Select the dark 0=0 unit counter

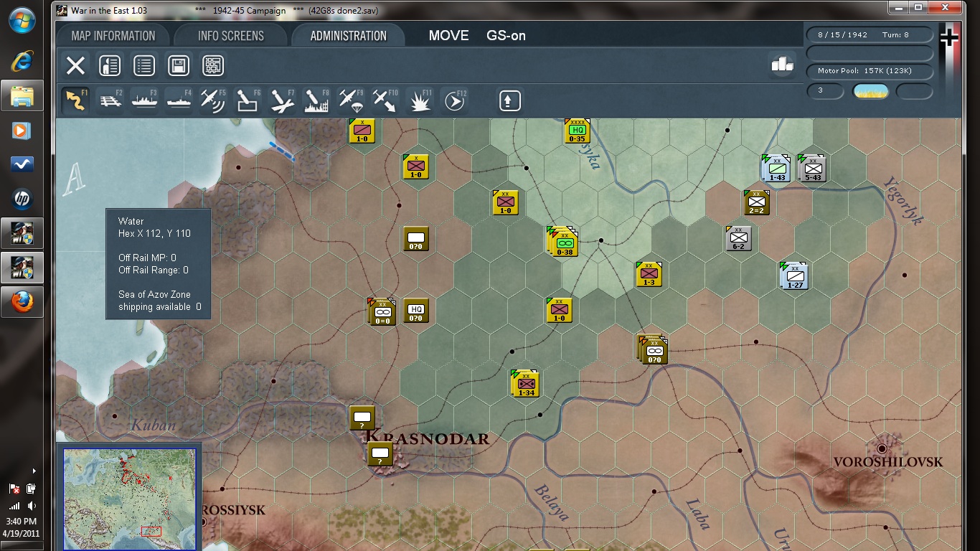coord(382,311)
